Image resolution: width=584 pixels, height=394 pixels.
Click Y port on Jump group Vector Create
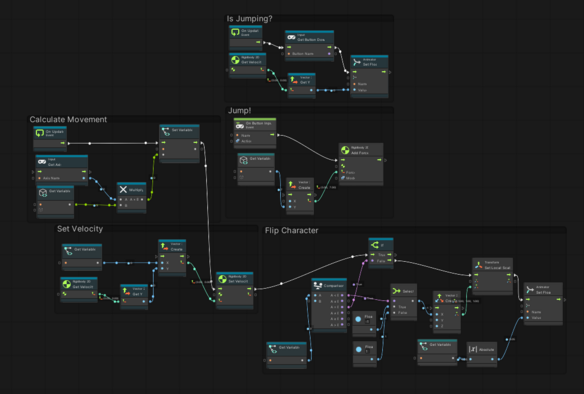click(x=290, y=207)
